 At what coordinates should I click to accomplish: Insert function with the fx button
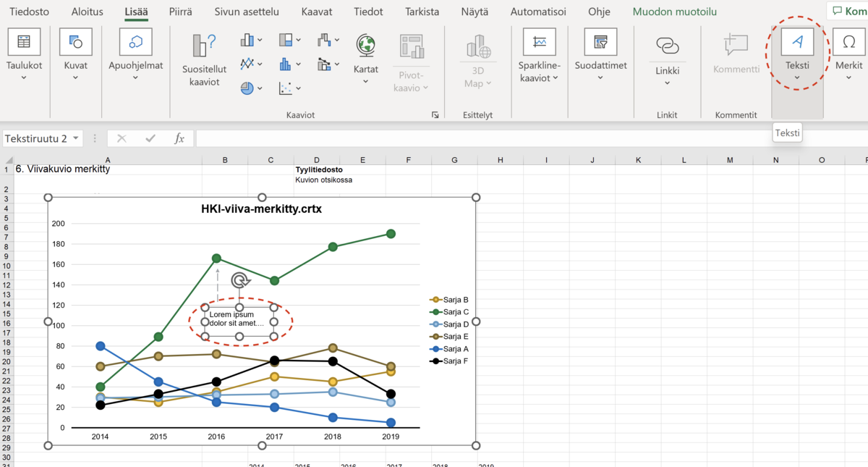(x=179, y=138)
